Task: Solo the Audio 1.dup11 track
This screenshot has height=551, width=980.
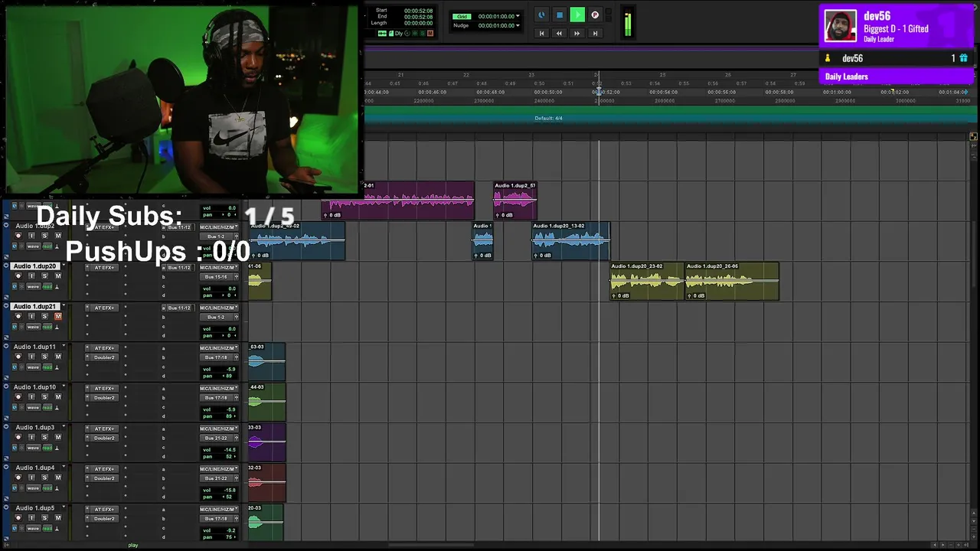Action: (44, 357)
